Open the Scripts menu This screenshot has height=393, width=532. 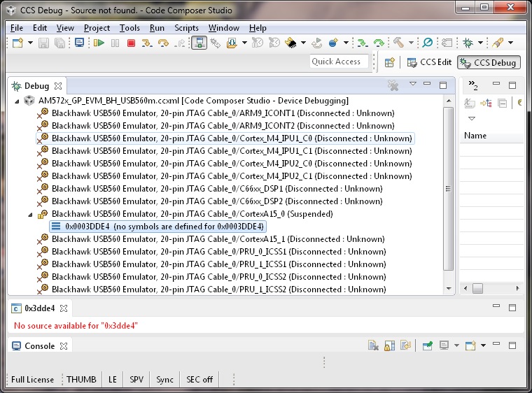click(186, 28)
